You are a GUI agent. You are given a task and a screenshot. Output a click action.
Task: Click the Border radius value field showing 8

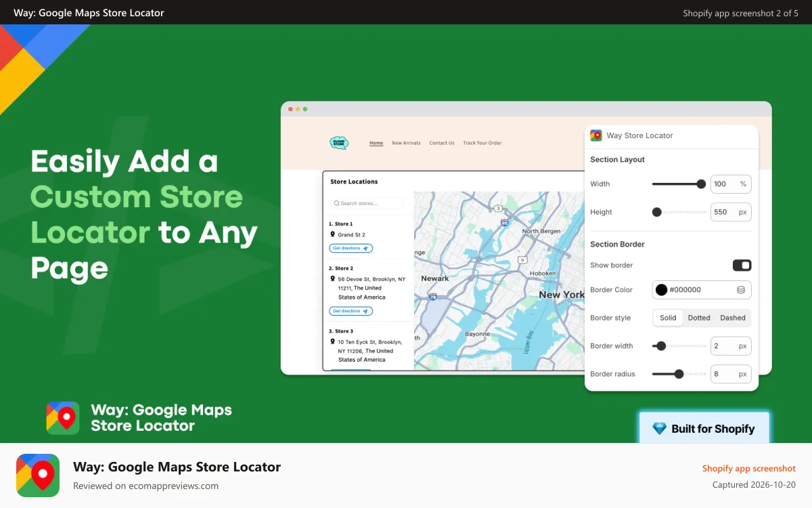coord(731,374)
